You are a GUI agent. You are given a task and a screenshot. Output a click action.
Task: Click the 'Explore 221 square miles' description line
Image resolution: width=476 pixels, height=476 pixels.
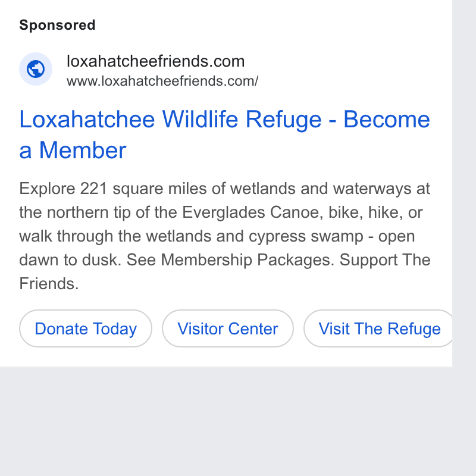coord(225,189)
